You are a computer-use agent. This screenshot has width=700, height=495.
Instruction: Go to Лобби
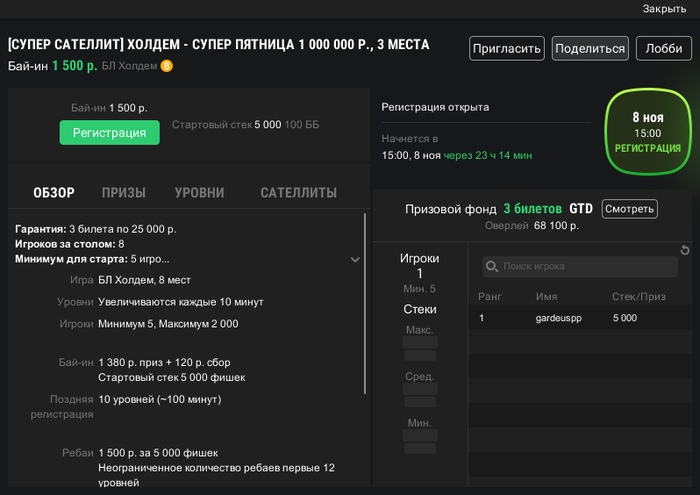[664, 48]
